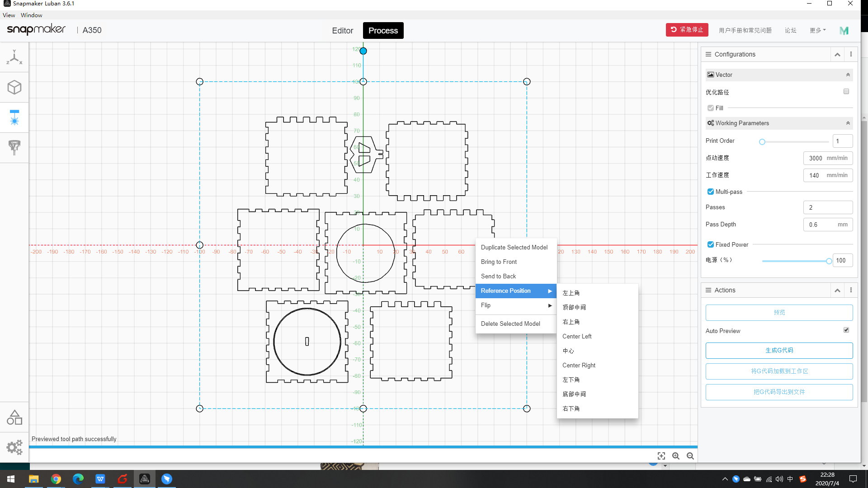This screenshot has height=488, width=868.
Task: Click the zoom out magnifier icon
Action: [690, 456]
